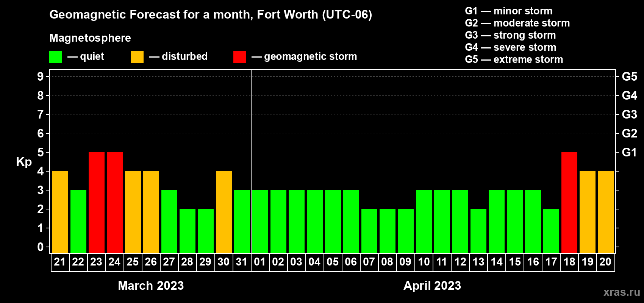Select the March 22 green bar
Image resolution: width=644 pixels, height=303 pixels.
tap(78, 222)
